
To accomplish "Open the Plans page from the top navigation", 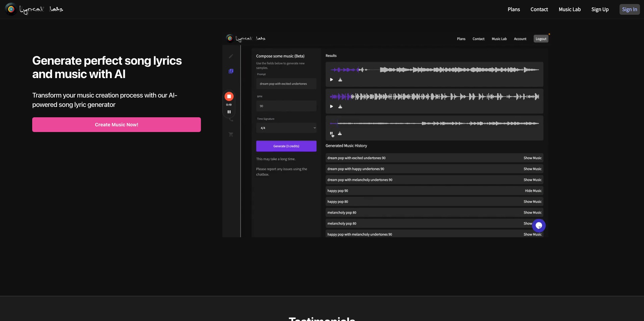I will coord(514,9).
